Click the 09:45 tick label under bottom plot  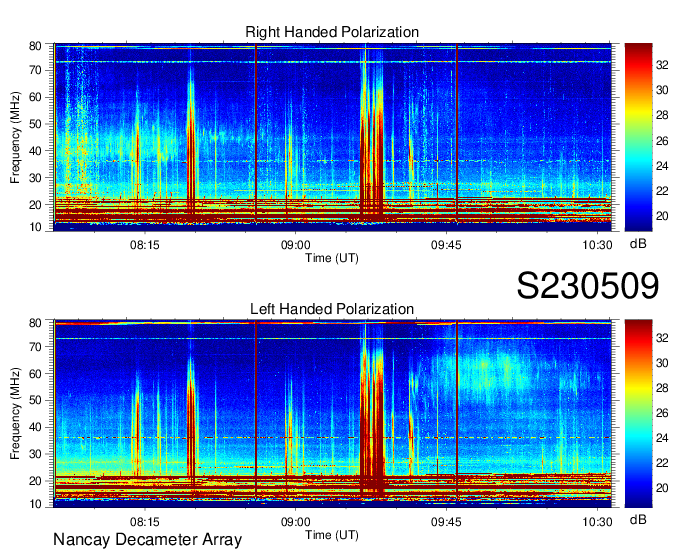point(446,522)
